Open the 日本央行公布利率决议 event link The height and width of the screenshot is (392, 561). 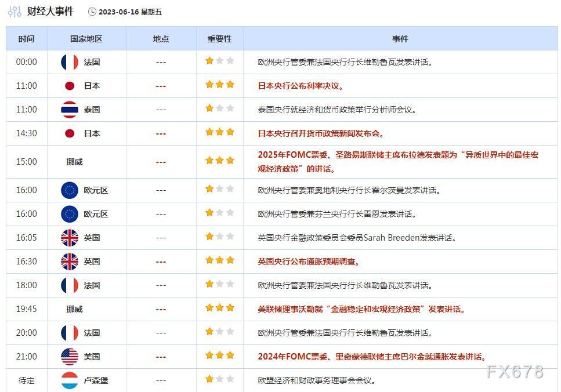point(300,85)
